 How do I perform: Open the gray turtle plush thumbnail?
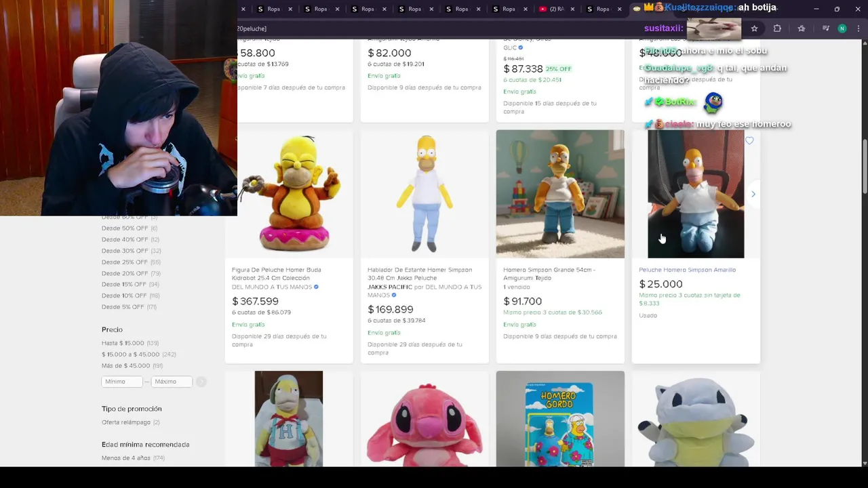point(696,419)
